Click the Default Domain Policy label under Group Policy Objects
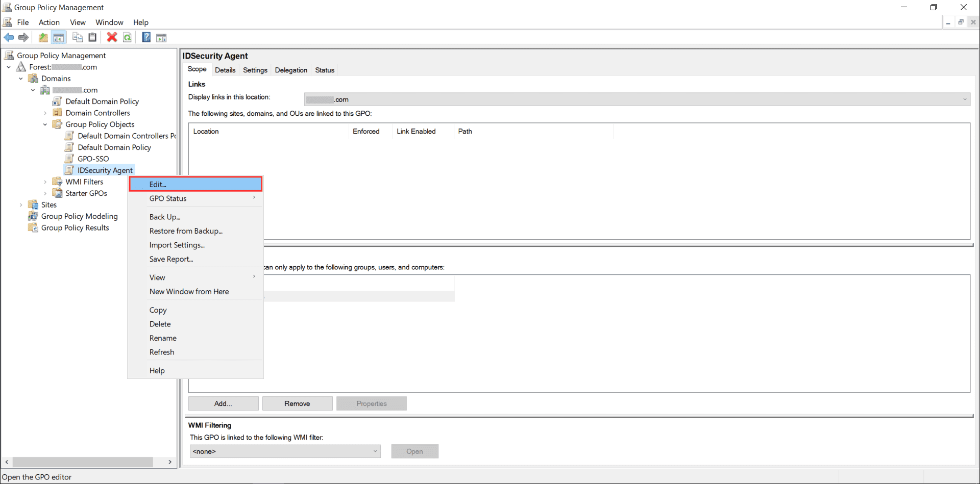The height and width of the screenshot is (484, 980). pyautogui.click(x=114, y=147)
